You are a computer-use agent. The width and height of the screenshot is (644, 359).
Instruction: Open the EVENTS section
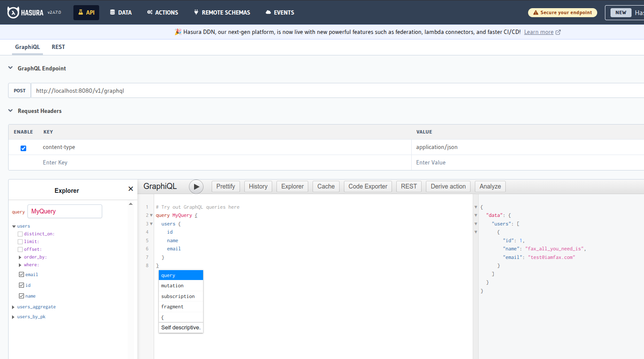(280, 12)
